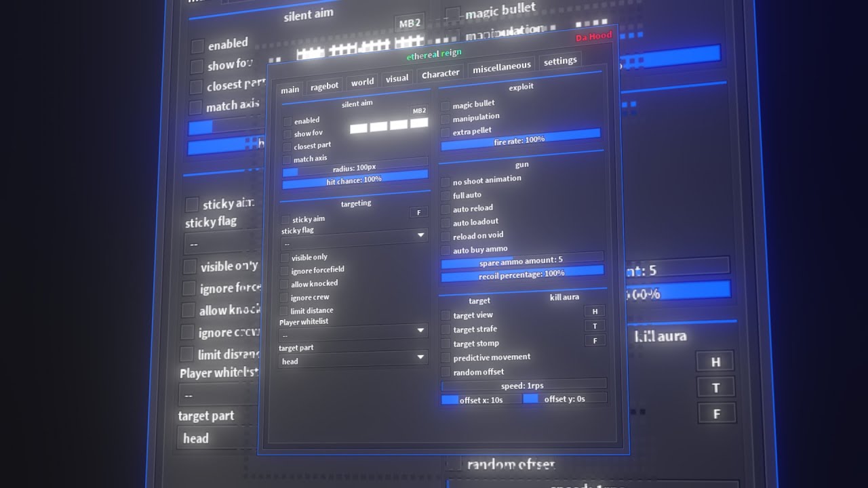Open the background window's target part head dropdown
The width and height of the screenshot is (868, 488).
coord(216,438)
